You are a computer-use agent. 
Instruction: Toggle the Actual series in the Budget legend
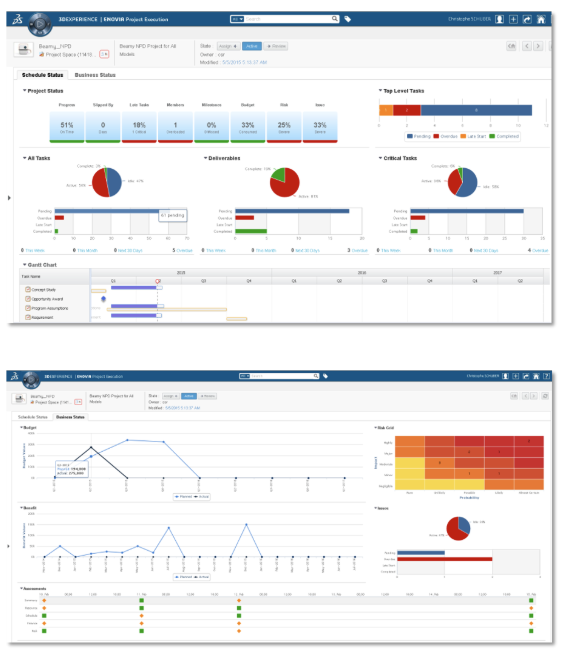coord(201,497)
